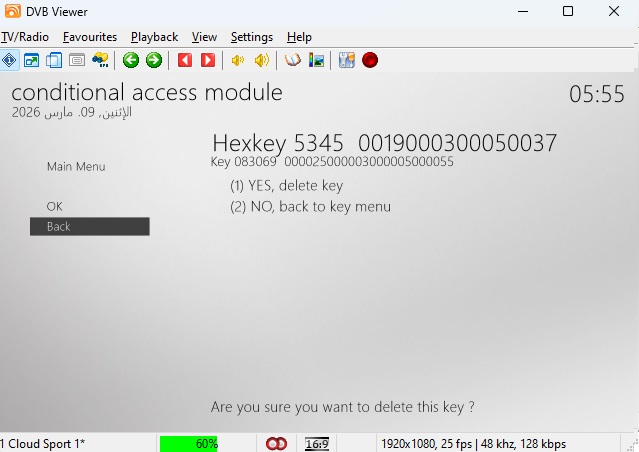Open the Playback menu
This screenshot has width=639, height=452.
(x=154, y=37)
